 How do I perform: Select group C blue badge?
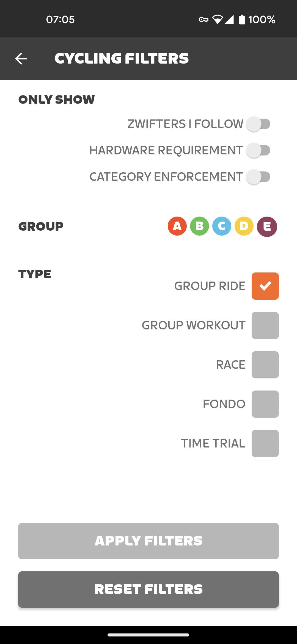click(x=222, y=226)
